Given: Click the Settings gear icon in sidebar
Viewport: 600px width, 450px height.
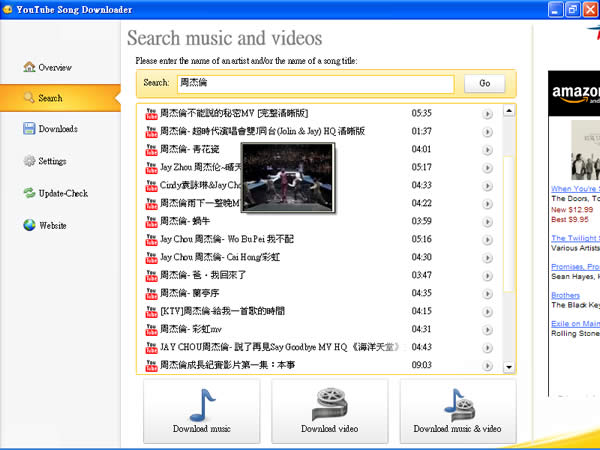Looking at the screenshot, I should (x=29, y=161).
